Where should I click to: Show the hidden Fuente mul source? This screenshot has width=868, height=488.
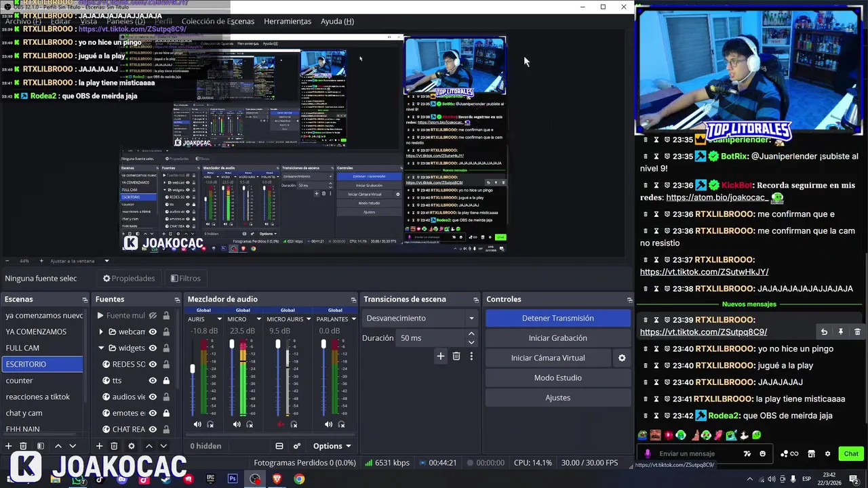click(153, 315)
